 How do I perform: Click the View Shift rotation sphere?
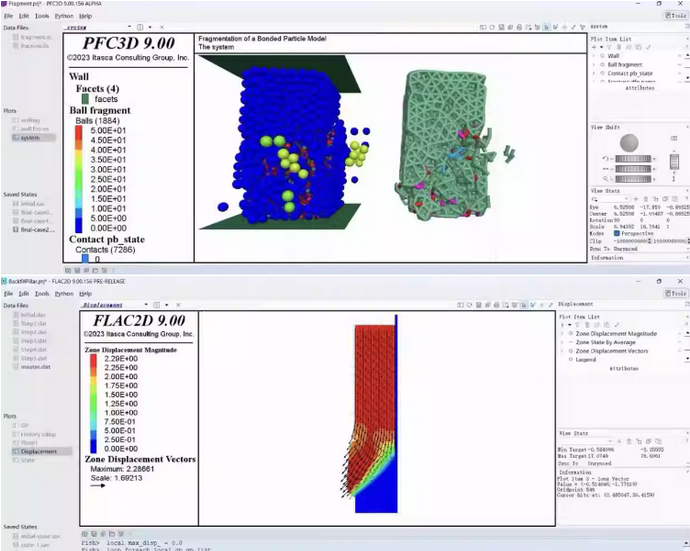pos(629,143)
